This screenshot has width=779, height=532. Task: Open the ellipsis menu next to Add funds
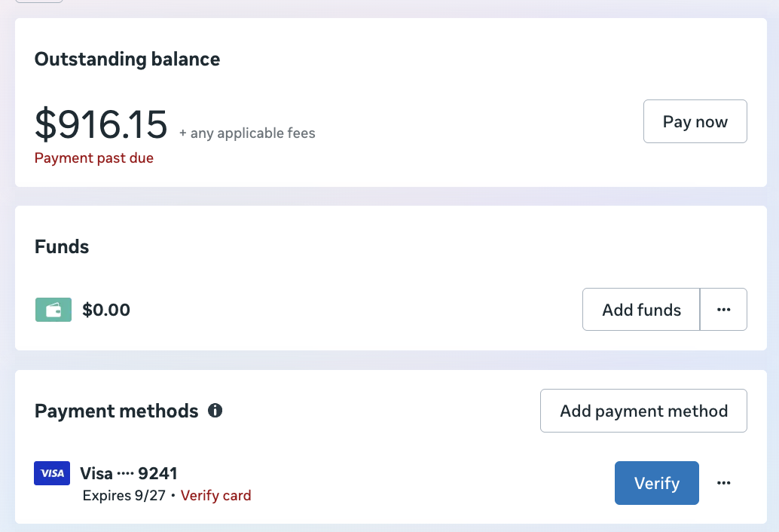tap(723, 309)
